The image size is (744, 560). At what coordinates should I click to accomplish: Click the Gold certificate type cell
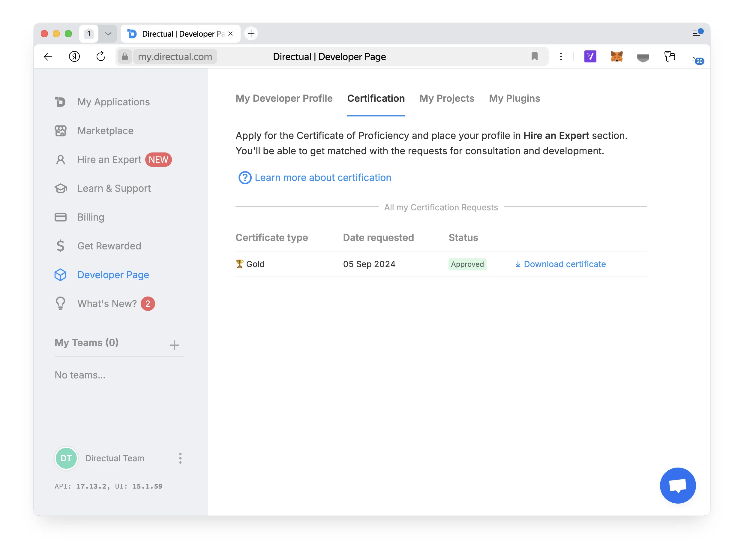(x=250, y=264)
